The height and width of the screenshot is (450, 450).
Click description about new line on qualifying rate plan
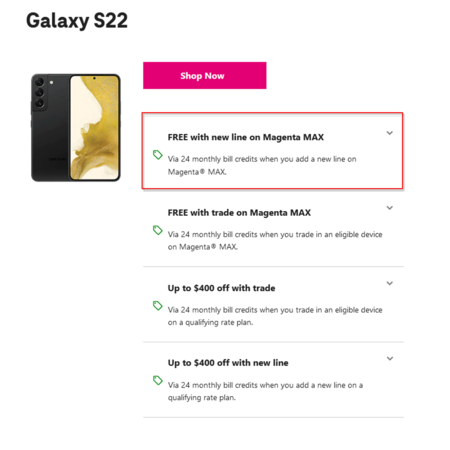(x=265, y=391)
